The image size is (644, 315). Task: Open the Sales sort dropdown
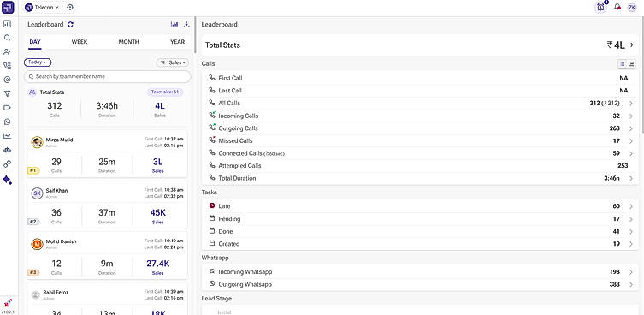coord(173,62)
